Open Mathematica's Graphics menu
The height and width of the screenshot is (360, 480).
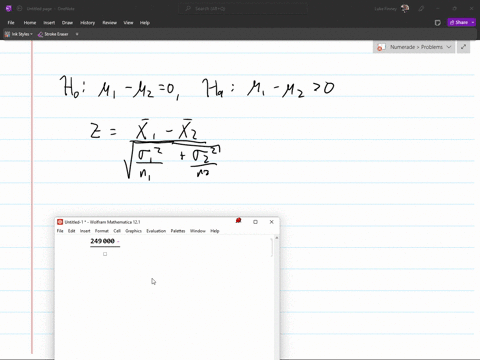pos(133,231)
